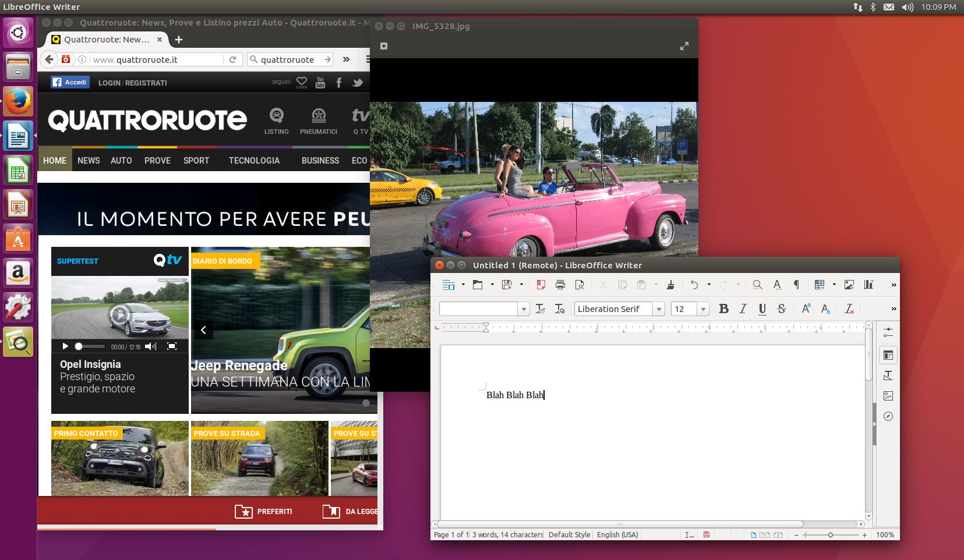Viewport: 964px width, 560px height.
Task: Insert a table in Writer
Action: [x=820, y=285]
